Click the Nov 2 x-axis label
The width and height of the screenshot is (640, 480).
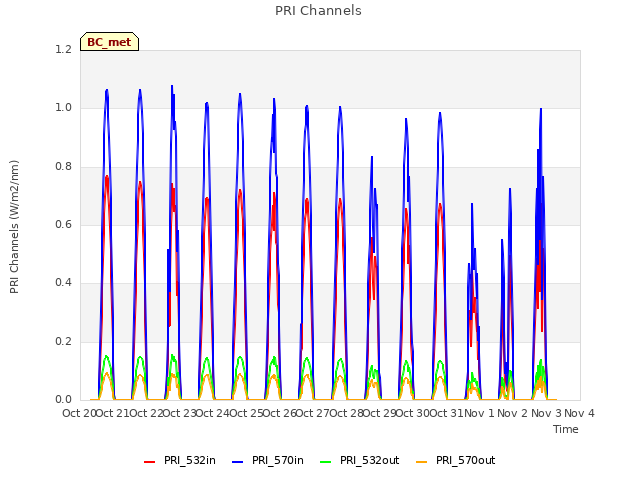pyautogui.click(x=513, y=413)
